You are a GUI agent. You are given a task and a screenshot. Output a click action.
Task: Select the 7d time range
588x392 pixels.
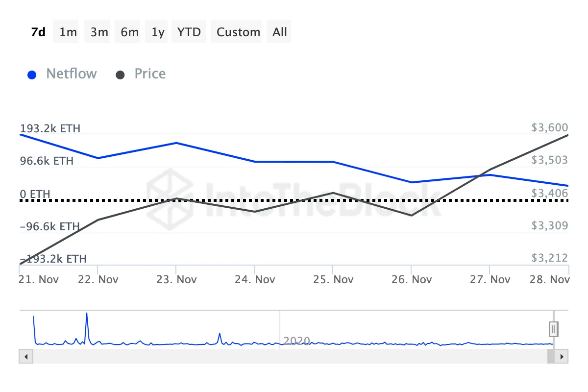pos(38,32)
